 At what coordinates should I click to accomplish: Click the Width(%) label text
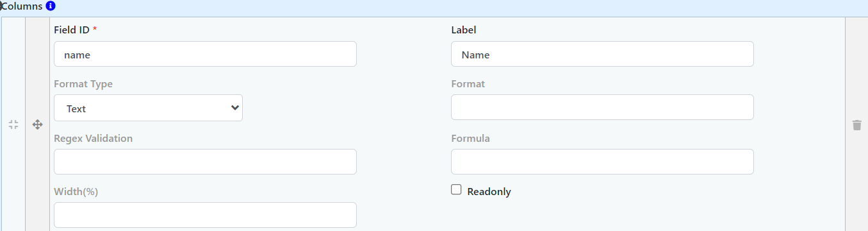click(76, 192)
